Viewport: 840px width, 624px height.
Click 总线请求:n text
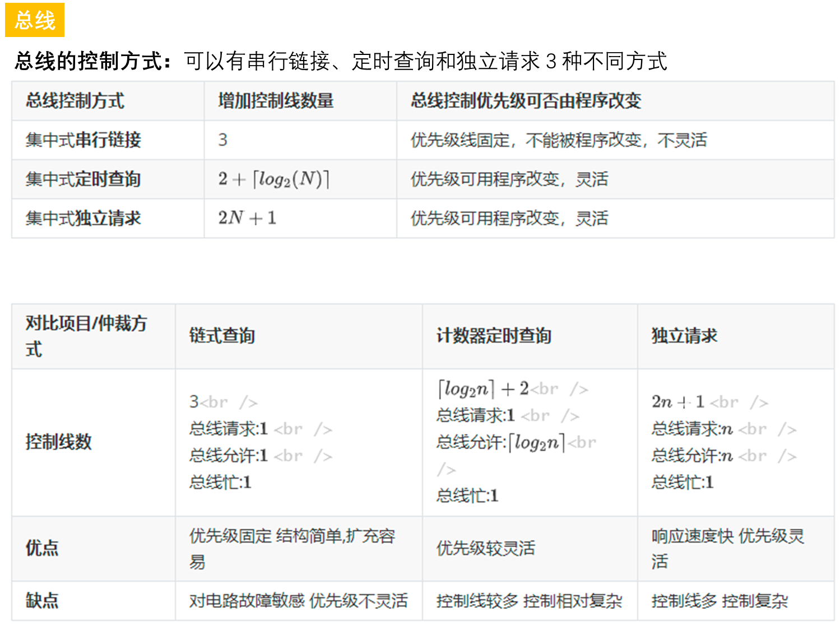(692, 429)
